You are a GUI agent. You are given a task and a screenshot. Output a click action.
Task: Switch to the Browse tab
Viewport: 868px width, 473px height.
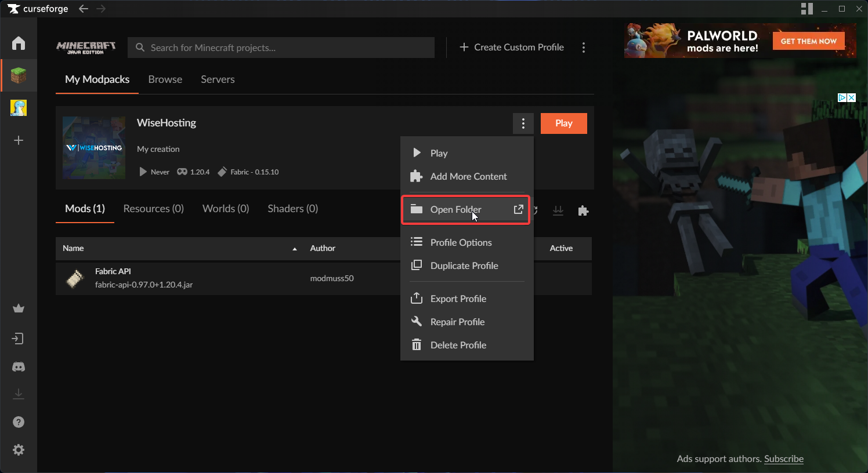[165, 79]
